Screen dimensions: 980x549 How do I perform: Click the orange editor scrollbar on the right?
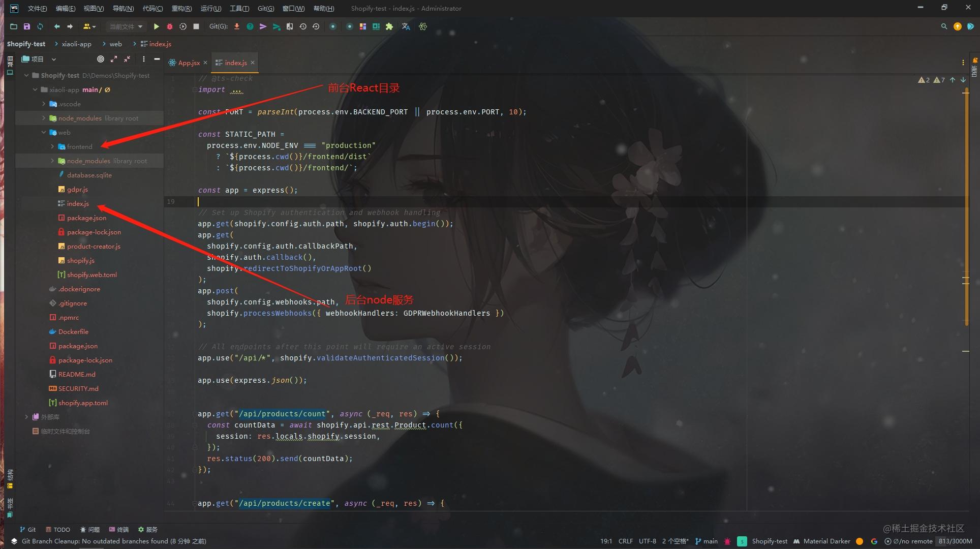point(966,203)
